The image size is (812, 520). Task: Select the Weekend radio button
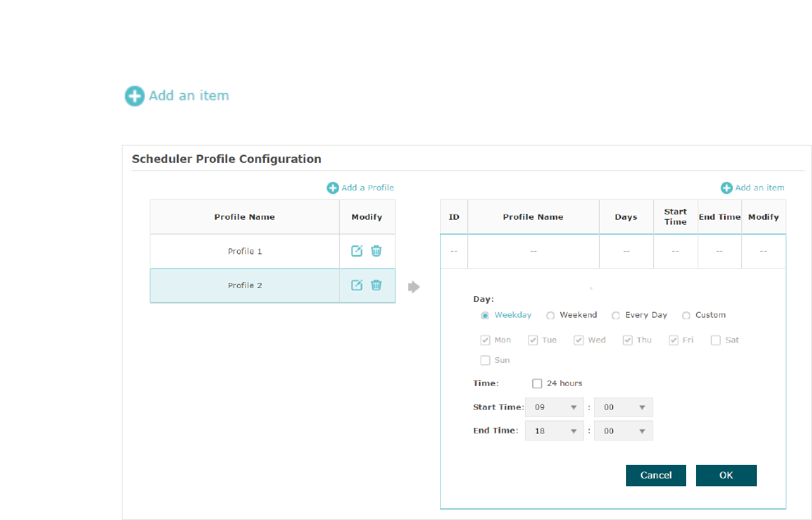pyautogui.click(x=550, y=315)
